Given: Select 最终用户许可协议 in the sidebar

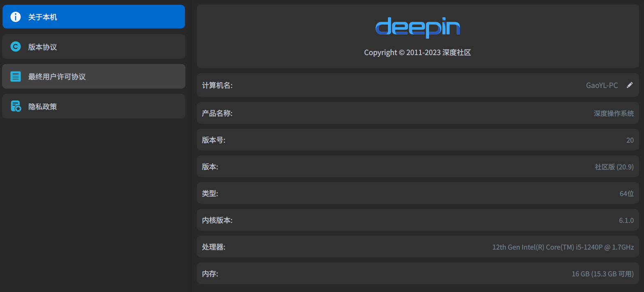Looking at the screenshot, I should tap(94, 76).
